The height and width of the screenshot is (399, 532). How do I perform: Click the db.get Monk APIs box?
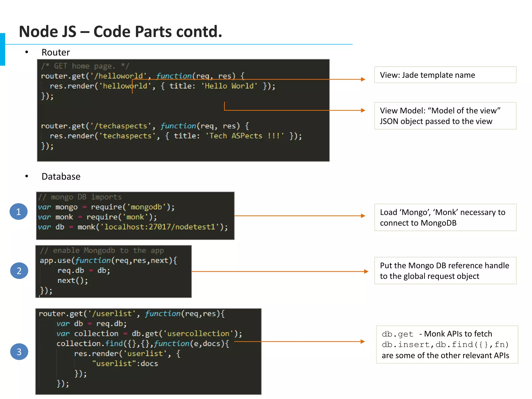pyautogui.click(x=447, y=344)
